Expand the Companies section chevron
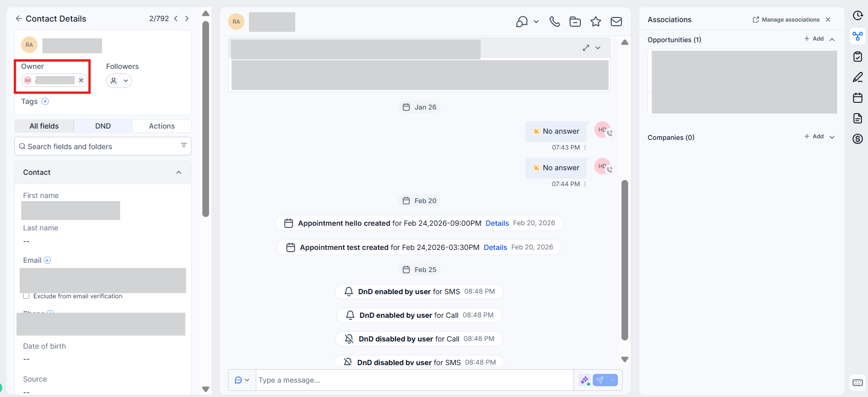The width and height of the screenshot is (868, 397). [832, 137]
